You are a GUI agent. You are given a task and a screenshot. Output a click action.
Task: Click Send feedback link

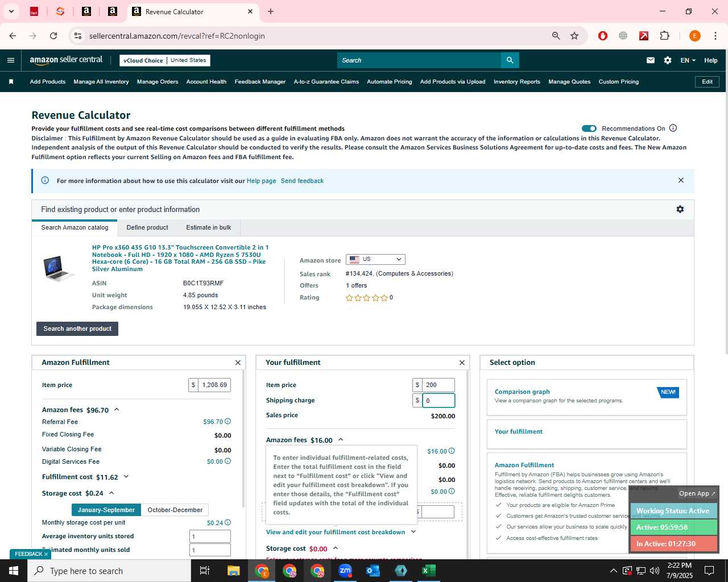(302, 181)
